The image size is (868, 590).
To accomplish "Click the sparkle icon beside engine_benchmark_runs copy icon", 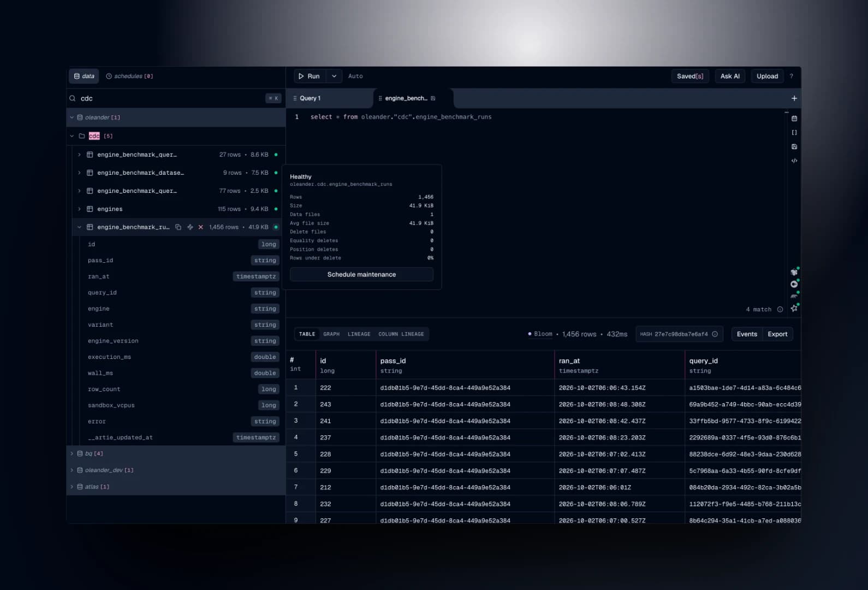I will tap(190, 227).
